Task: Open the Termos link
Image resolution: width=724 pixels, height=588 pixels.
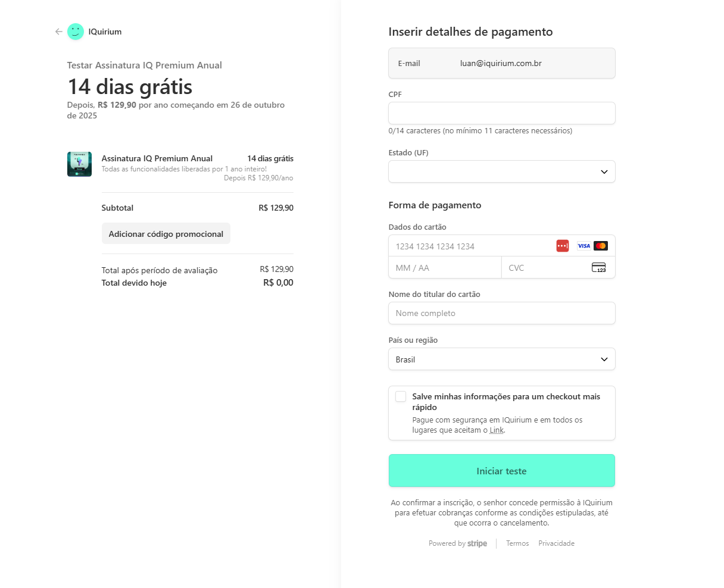Action: [517, 543]
